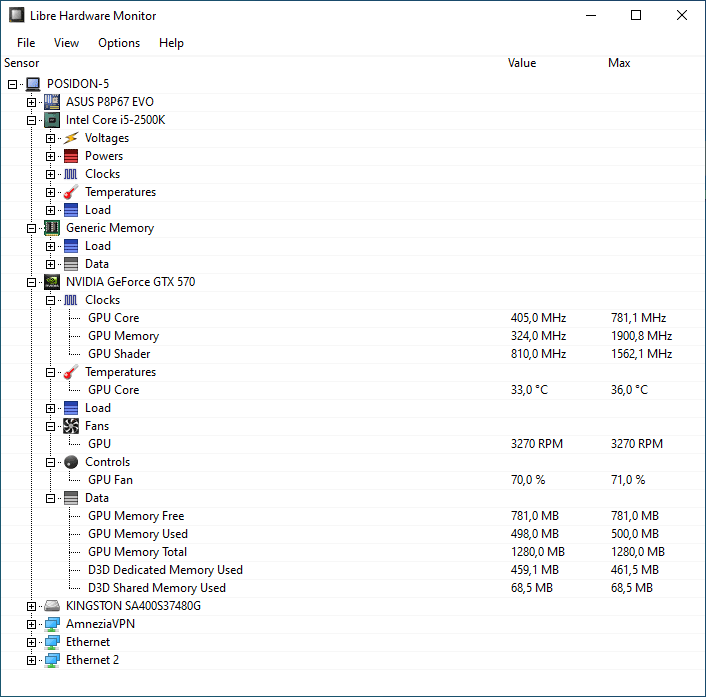Click the KINGSTON SA400S37480G drive icon

click(x=52, y=606)
